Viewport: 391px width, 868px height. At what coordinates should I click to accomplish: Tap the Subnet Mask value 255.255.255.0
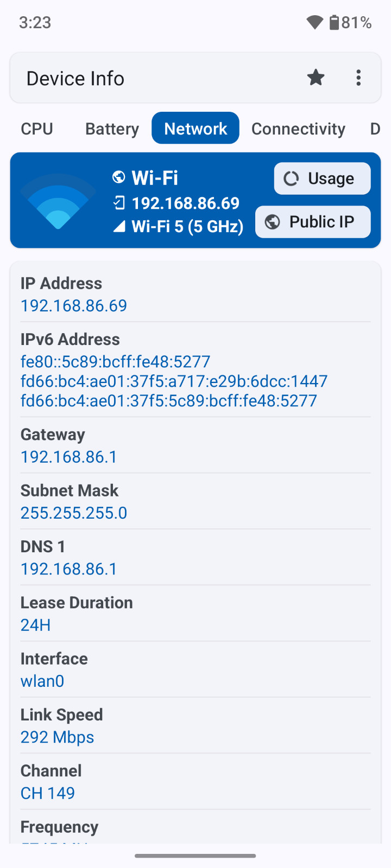pos(74,513)
